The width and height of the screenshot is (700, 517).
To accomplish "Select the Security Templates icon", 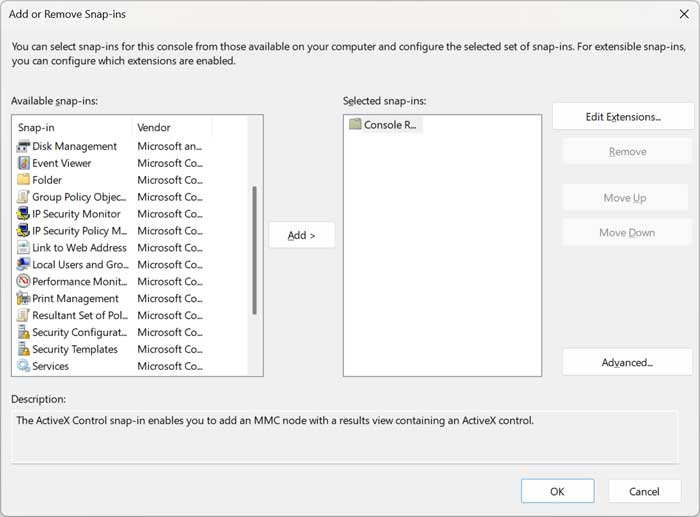I will (x=23, y=349).
